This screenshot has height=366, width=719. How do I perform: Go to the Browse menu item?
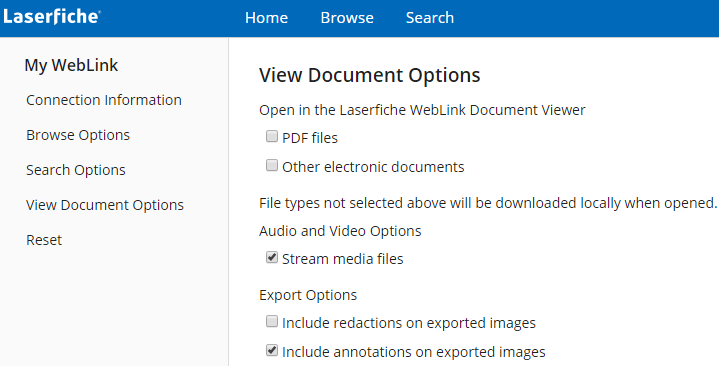pos(347,18)
